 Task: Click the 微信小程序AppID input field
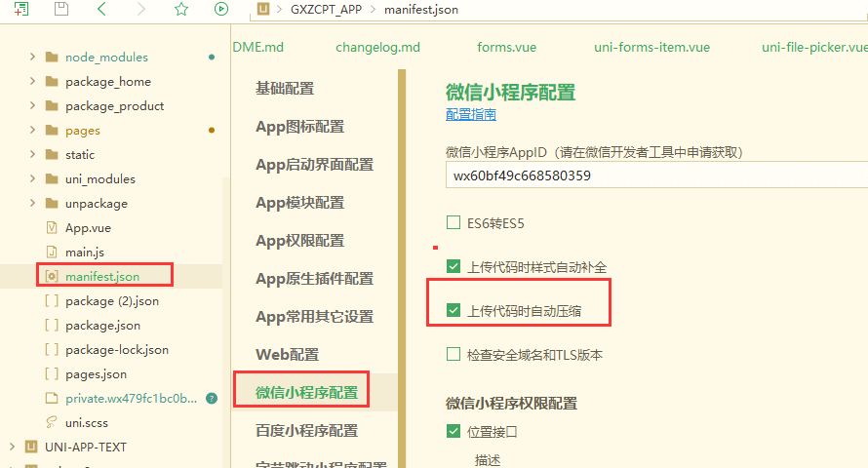coord(653,175)
